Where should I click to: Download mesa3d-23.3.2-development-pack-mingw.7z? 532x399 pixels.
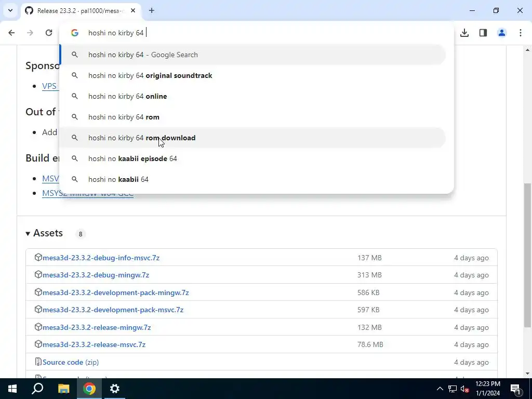[x=116, y=292]
